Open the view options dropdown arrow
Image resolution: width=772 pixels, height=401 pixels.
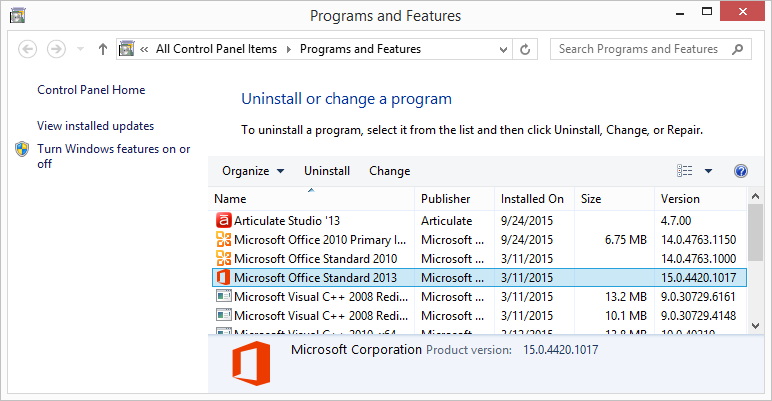pos(708,171)
